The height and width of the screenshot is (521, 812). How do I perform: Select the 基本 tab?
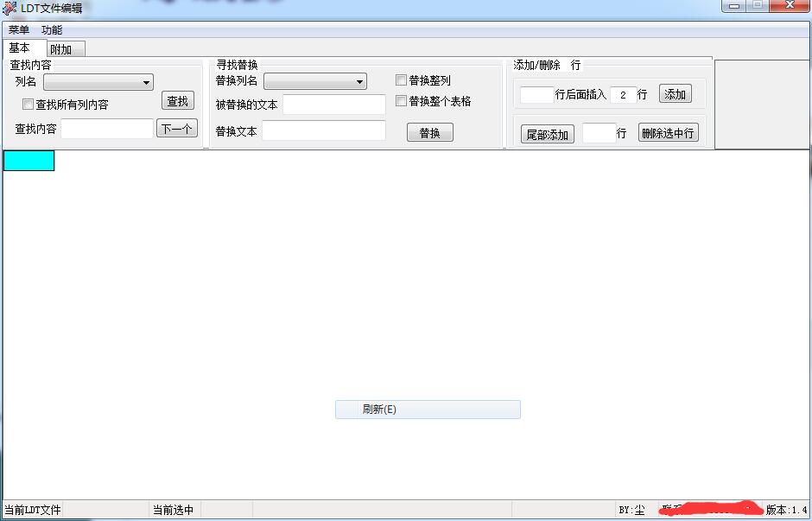pos(20,48)
